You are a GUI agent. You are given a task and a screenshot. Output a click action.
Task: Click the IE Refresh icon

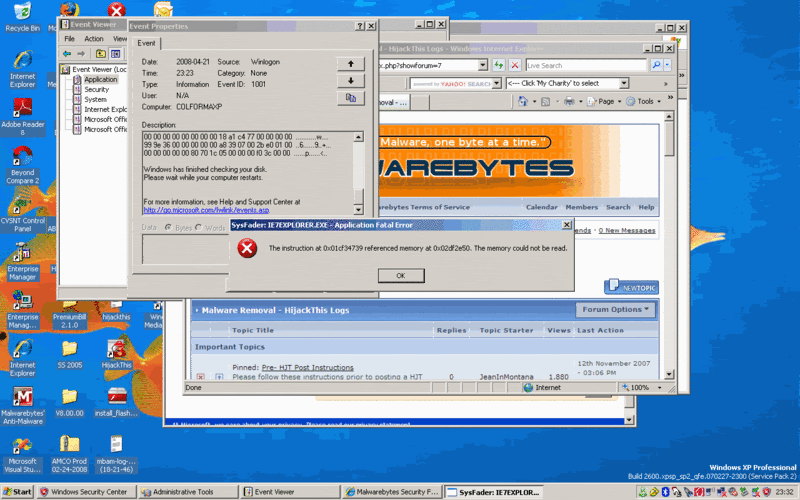coord(498,65)
